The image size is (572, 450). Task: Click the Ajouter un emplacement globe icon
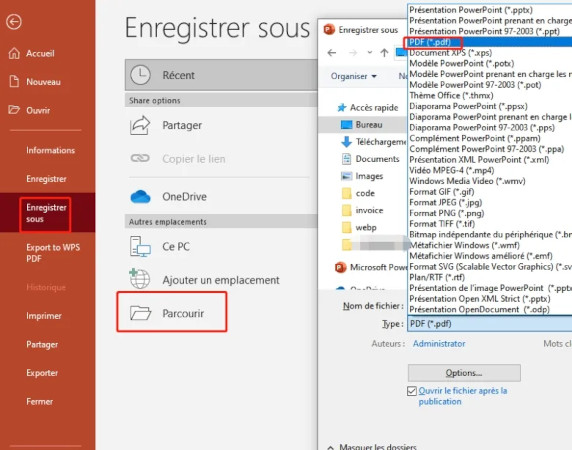click(x=140, y=279)
